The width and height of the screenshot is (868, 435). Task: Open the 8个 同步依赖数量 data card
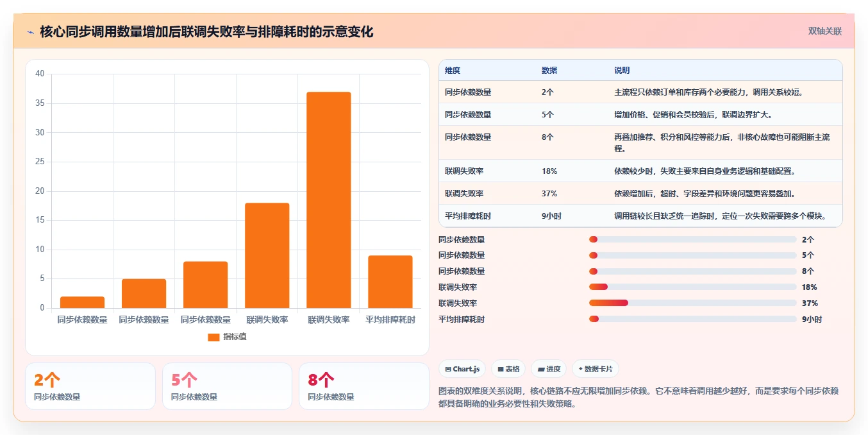tap(364, 386)
